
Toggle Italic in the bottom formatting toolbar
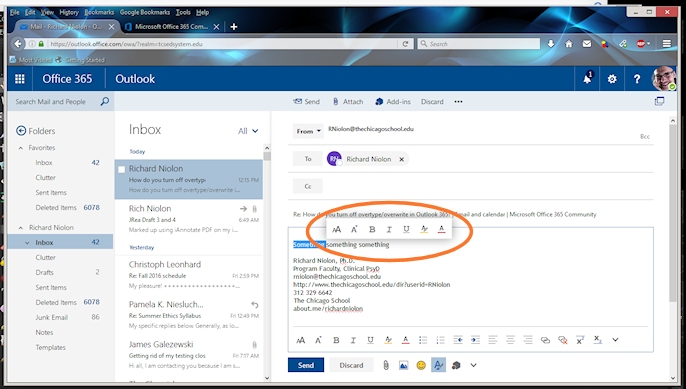click(353, 340)
